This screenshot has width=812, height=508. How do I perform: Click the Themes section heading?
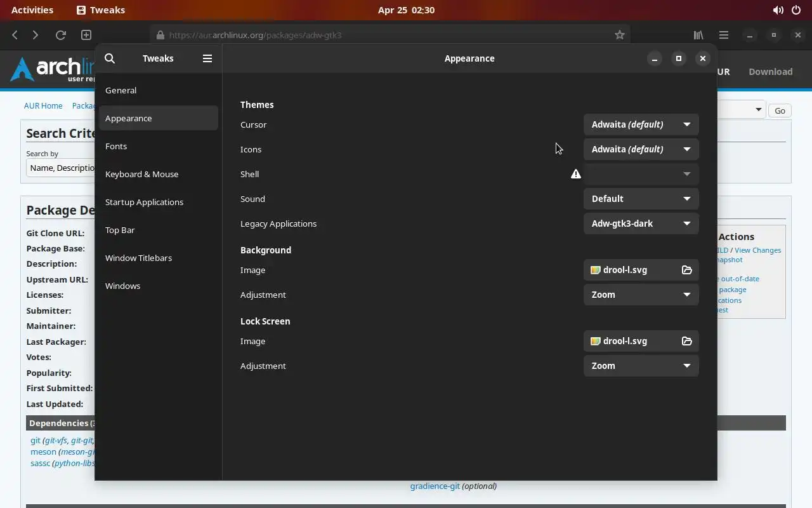click(257, 105)
